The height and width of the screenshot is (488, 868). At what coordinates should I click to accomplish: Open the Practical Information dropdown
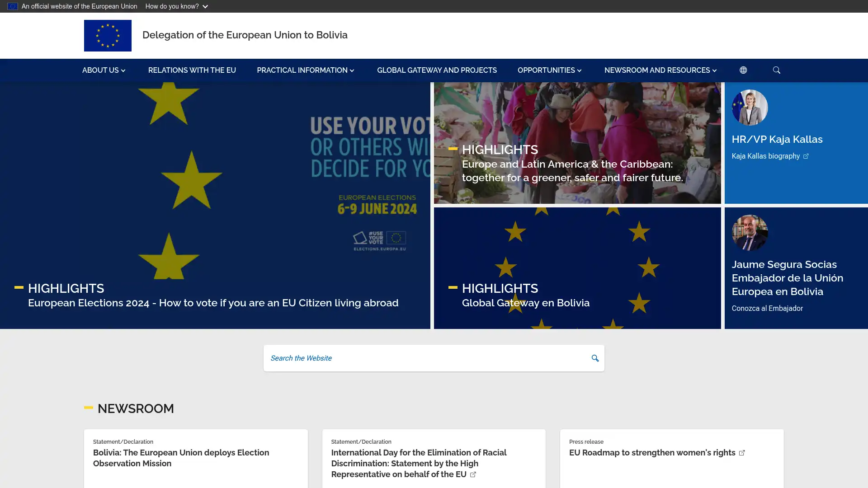tap(305, 70)
